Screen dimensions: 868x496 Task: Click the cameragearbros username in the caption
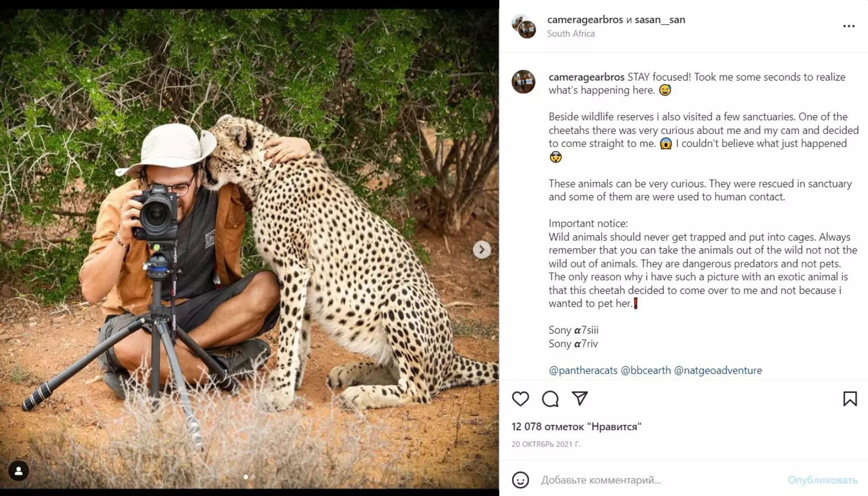[586, 77]
